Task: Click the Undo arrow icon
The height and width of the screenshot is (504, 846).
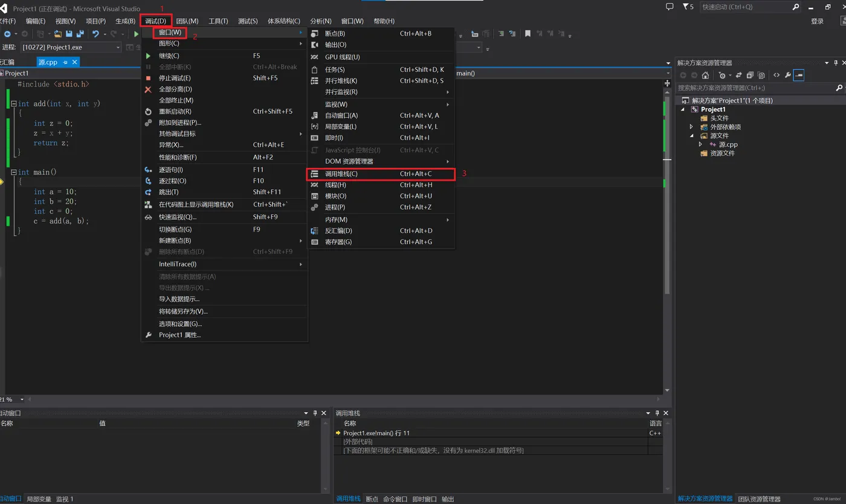Action: coord(95,34)
